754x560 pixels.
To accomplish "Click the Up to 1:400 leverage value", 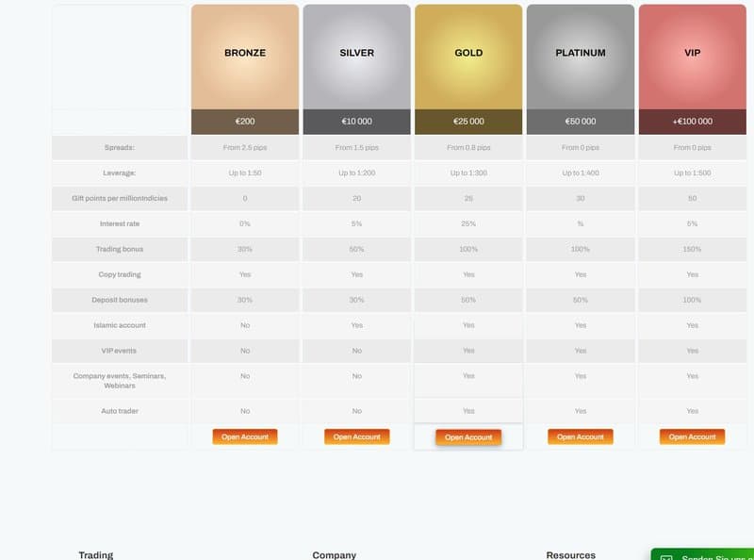I will [581, 173].
